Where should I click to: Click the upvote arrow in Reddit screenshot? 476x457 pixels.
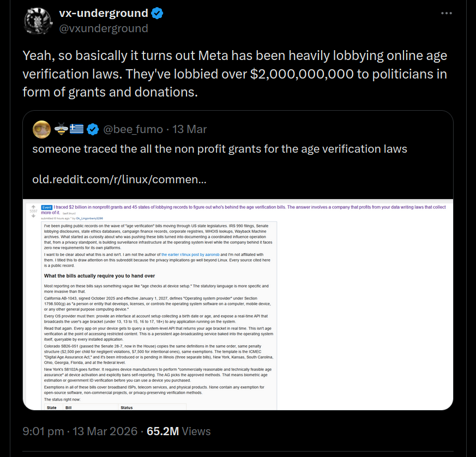[33, 207]
